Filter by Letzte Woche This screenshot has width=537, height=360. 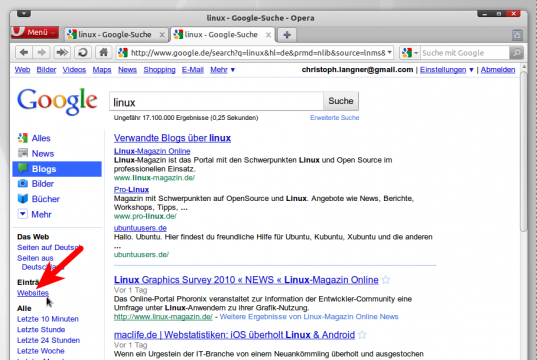(x=40, y=351)
